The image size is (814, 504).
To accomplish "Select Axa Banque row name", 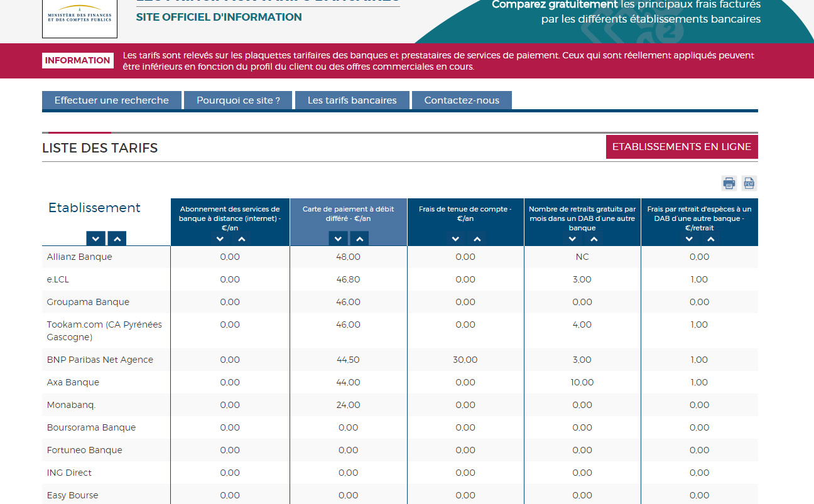I will click(73, 382).
